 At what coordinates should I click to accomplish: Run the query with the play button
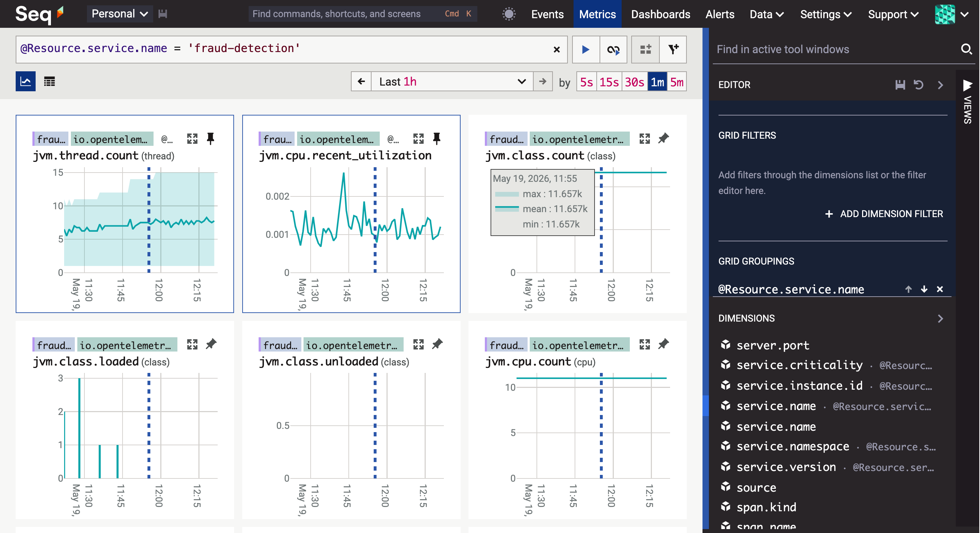pyautogui.click(x=586, y=50)
